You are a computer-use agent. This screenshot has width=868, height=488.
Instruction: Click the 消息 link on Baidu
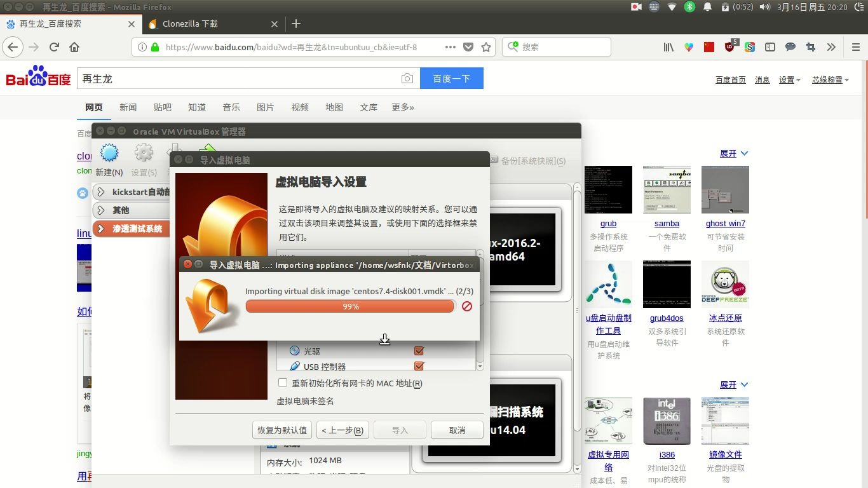click(762, 80)
